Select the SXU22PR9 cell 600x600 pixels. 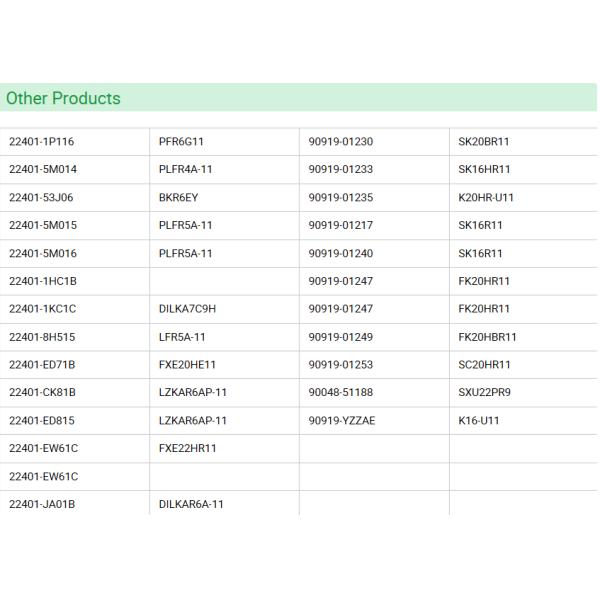[x=484, y=393]
